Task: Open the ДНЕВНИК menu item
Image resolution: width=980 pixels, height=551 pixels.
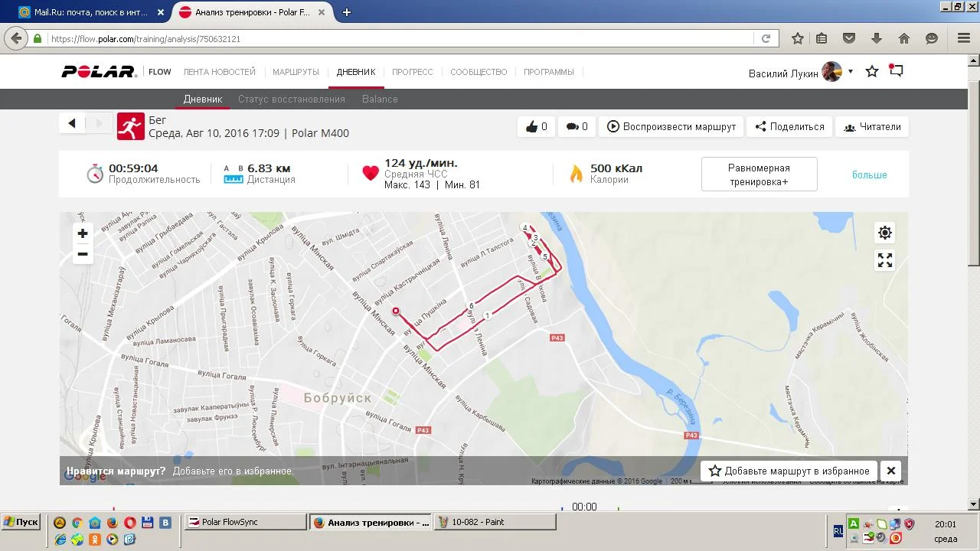Action: point(356,72)
